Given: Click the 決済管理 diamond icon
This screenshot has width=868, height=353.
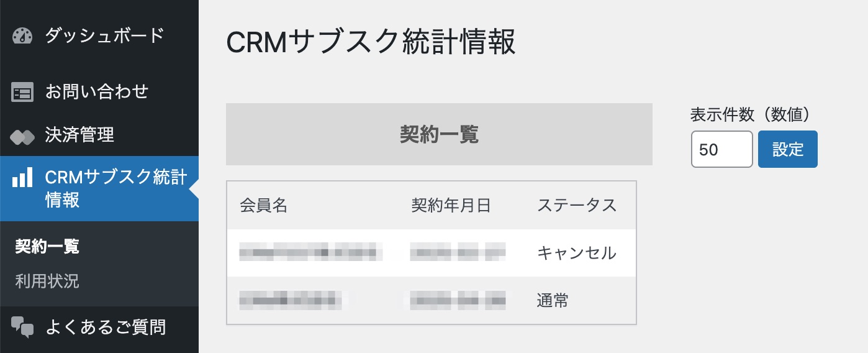Looking at the screenshot, I should coord(22,136).
